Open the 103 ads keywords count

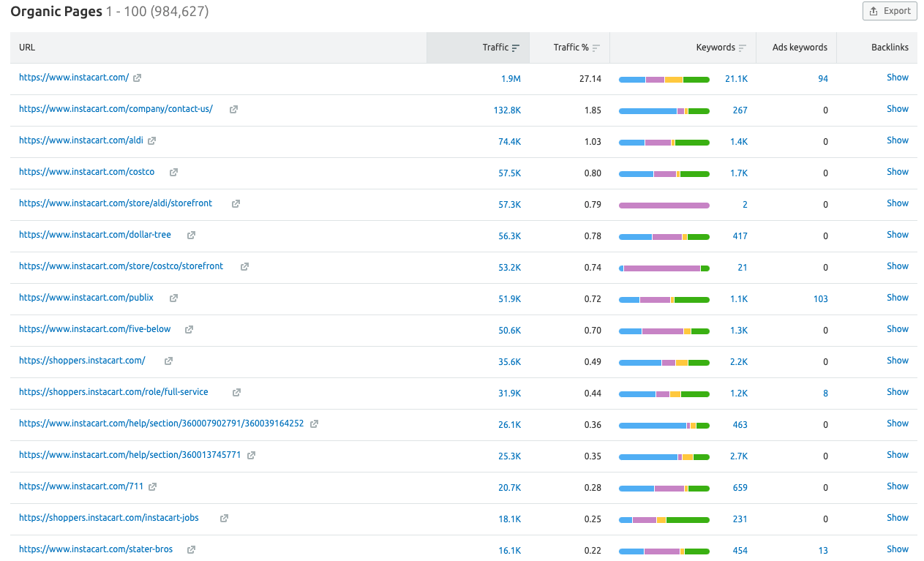[821, 299]
